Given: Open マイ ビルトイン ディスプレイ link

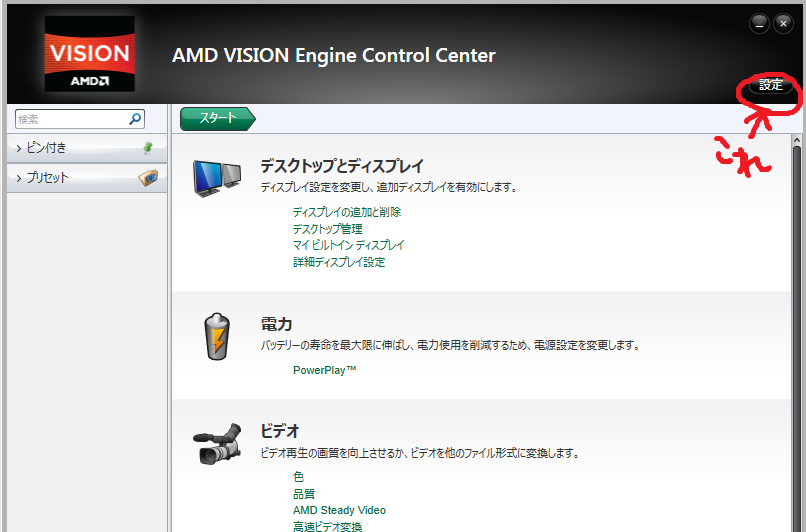Looking at the screenshot, I should (x=348, y=245).
